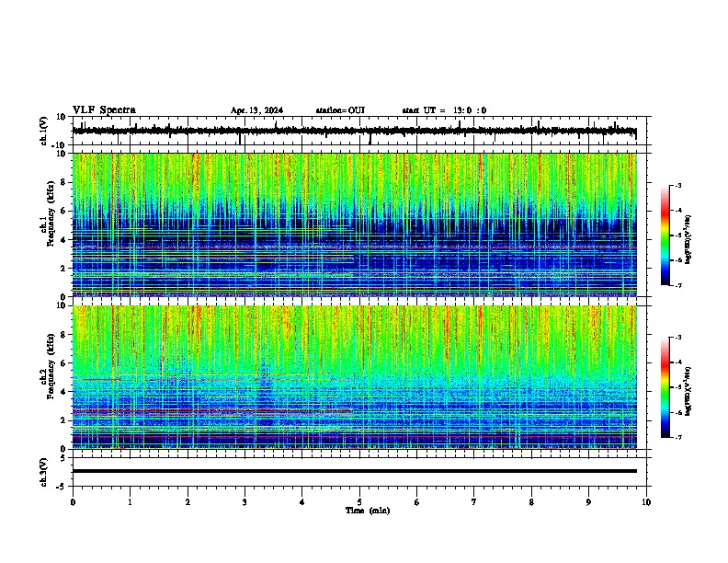Click time axis tick label "4"

[302, 502]
